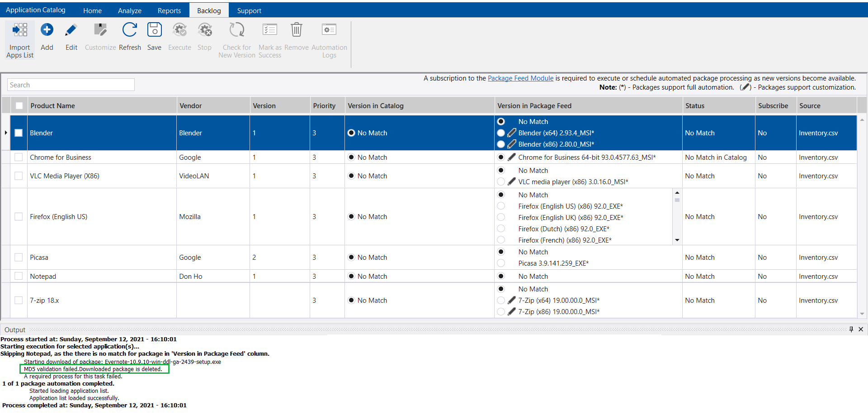
Task: Select VLC media player 3.0.16.0_MSI radio button
Action: (x=501, y=181)
